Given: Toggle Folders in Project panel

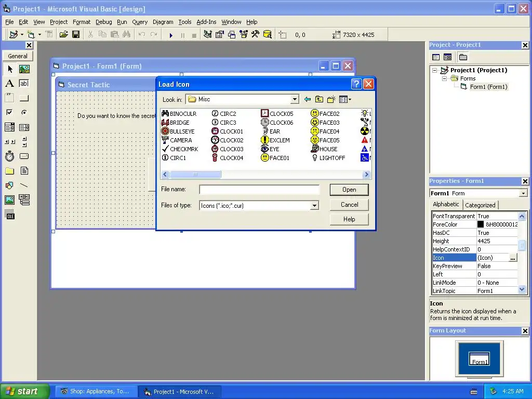Looking at the screenshot, I should [x=463, y=57].
